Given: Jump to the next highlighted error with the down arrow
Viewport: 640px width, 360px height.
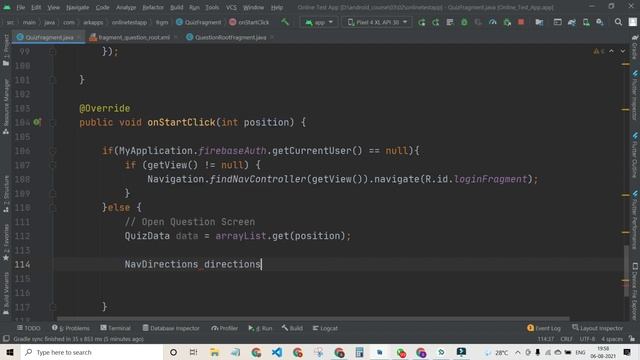Looking at the screenshot, I should [622, 51].
